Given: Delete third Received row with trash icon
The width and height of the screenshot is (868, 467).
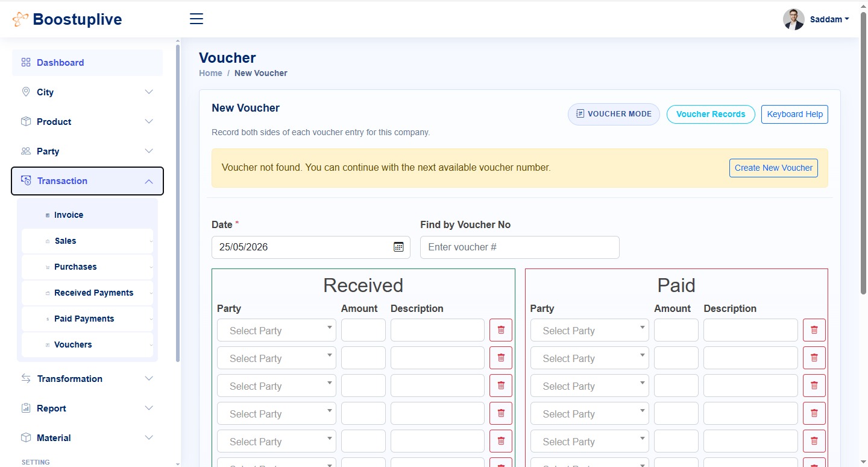Looking at the screenshot, I should tap(501, 386).
